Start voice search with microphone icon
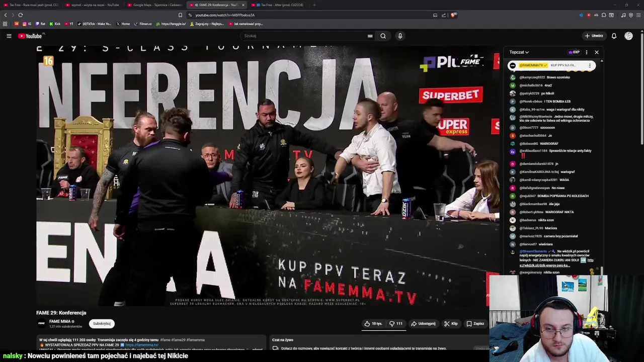Screen dimensions: 644x362 (x=400, y=36)
